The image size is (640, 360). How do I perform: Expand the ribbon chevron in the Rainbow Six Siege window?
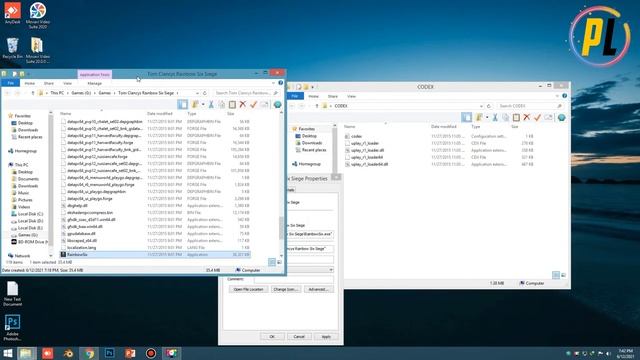click(273, 83)
